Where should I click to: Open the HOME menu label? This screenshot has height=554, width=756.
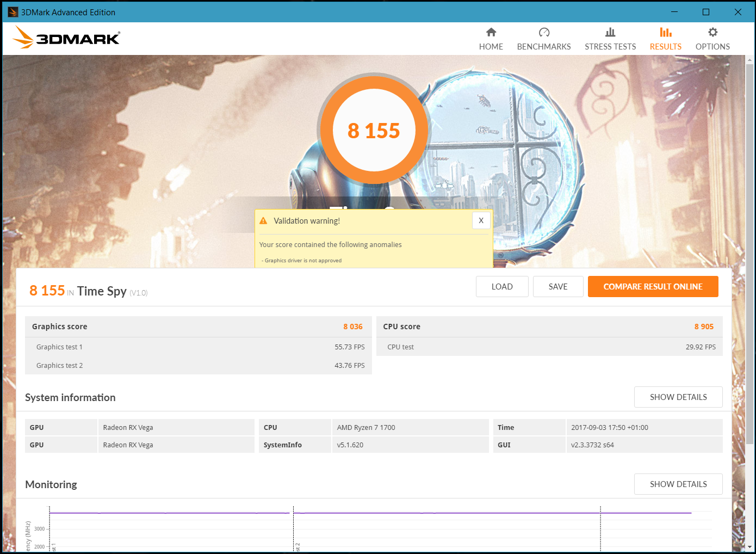click(x=491, y=47)
